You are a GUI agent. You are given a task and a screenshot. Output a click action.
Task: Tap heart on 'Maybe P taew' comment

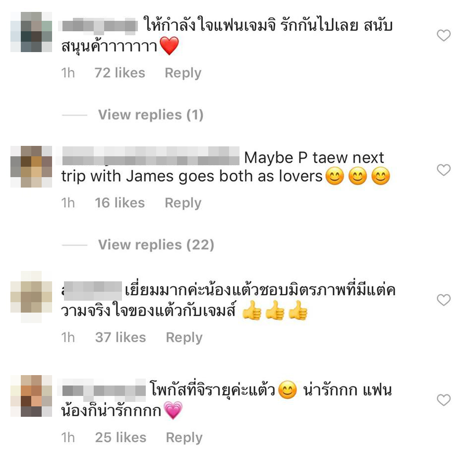pyautogui.click(x=443, y=170)
